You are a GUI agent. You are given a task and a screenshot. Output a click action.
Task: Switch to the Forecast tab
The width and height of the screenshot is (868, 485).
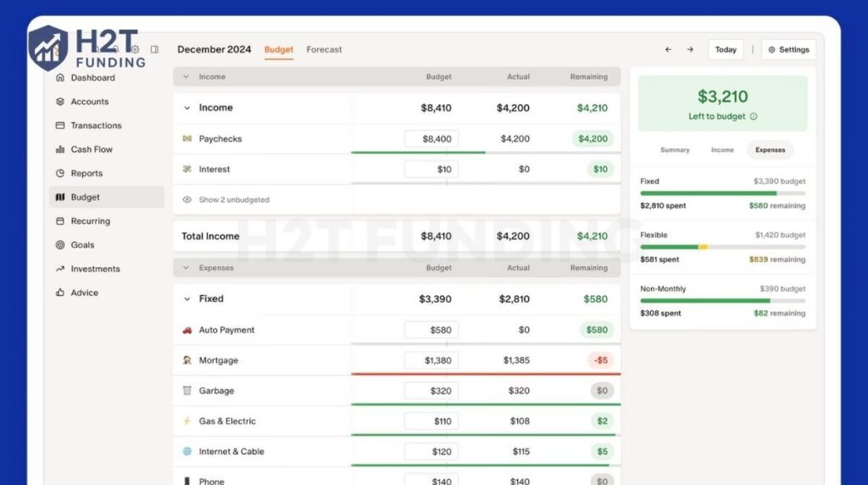(324, 50)
